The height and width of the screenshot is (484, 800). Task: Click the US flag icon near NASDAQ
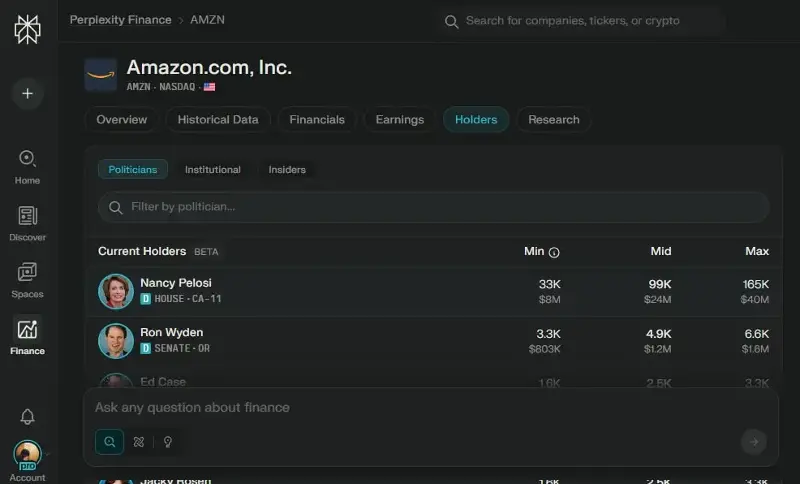pos(209,87)
